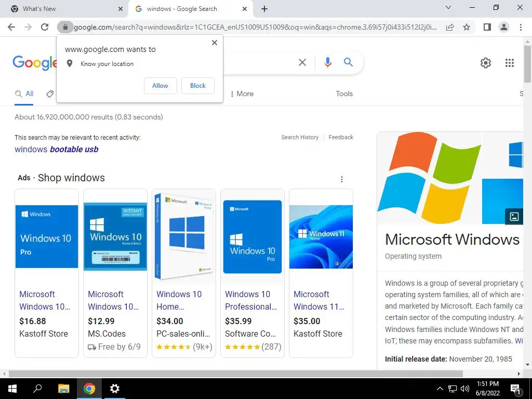This screenshot has width=532, height=399.
Task: Open the Windows Start menu
Action: click(x=12, y=389)
